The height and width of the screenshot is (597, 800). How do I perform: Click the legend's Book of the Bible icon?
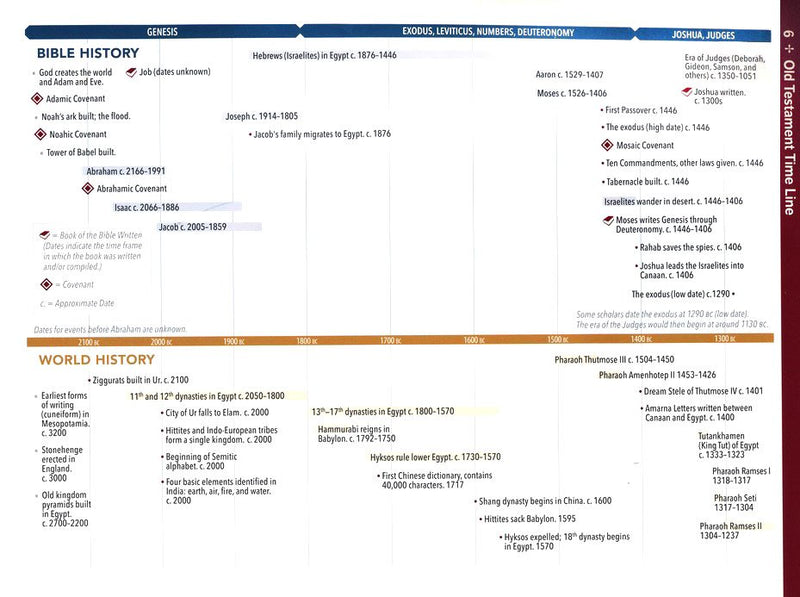point(45,233)
